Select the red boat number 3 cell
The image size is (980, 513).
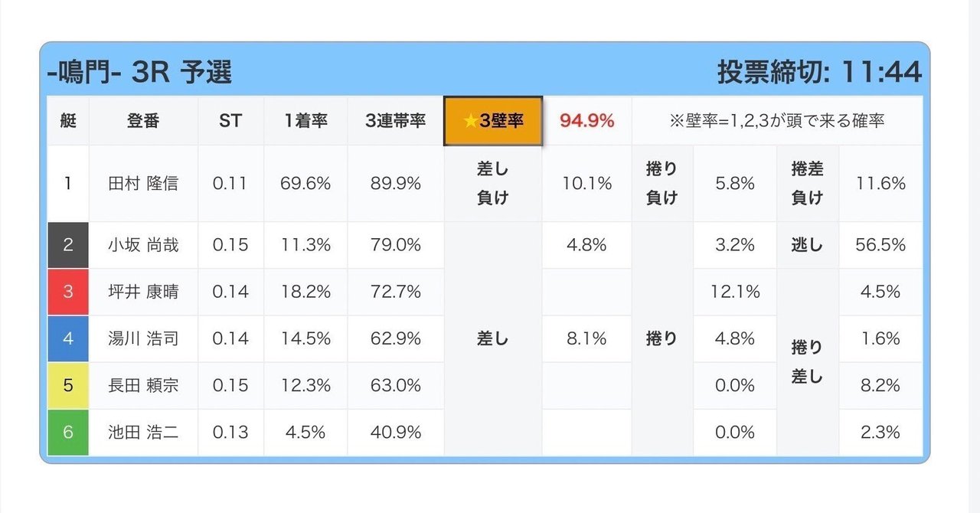click(x=68, y=292)
